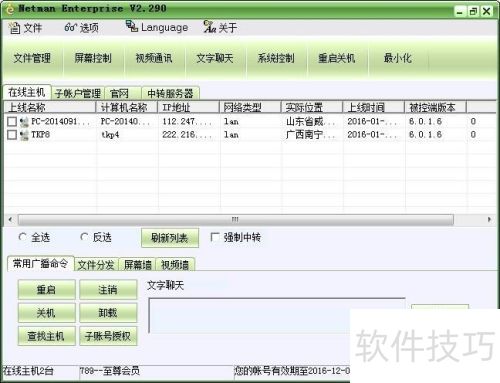
Task: Switch to the 子帐户管理 tab
Action: [x=78, y=93]
